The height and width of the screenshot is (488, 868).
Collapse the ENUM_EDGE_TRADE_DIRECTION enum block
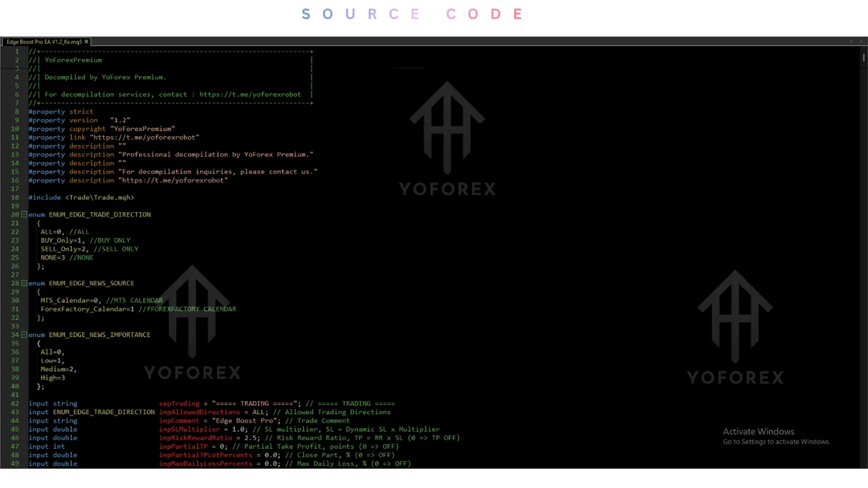point(24,215)
